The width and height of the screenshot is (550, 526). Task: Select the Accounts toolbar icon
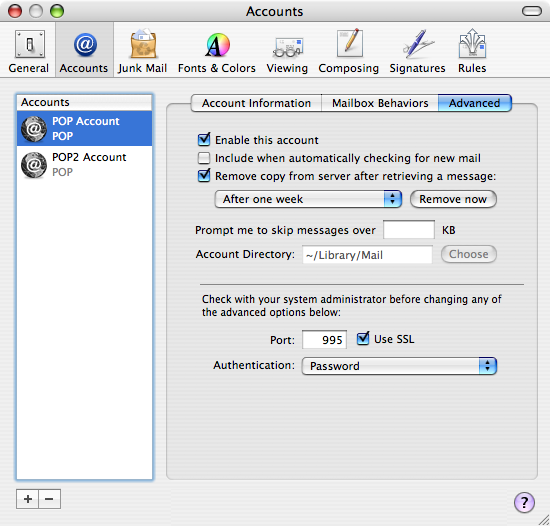click(x=84, y=51)
